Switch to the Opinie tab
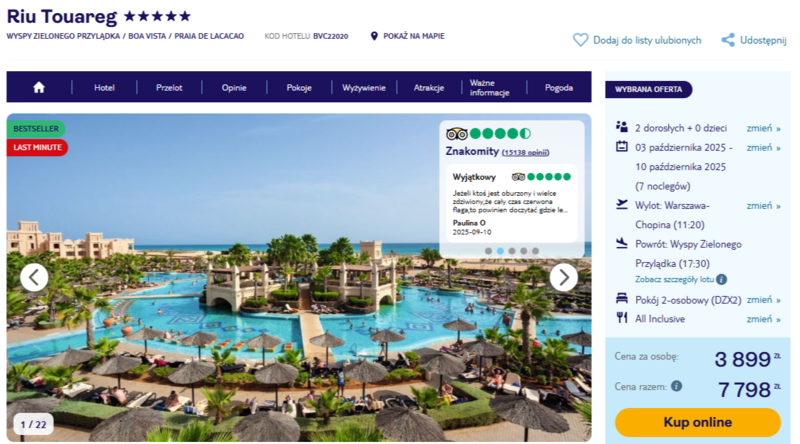Screen dimensions: 800x444 point(234,87)
